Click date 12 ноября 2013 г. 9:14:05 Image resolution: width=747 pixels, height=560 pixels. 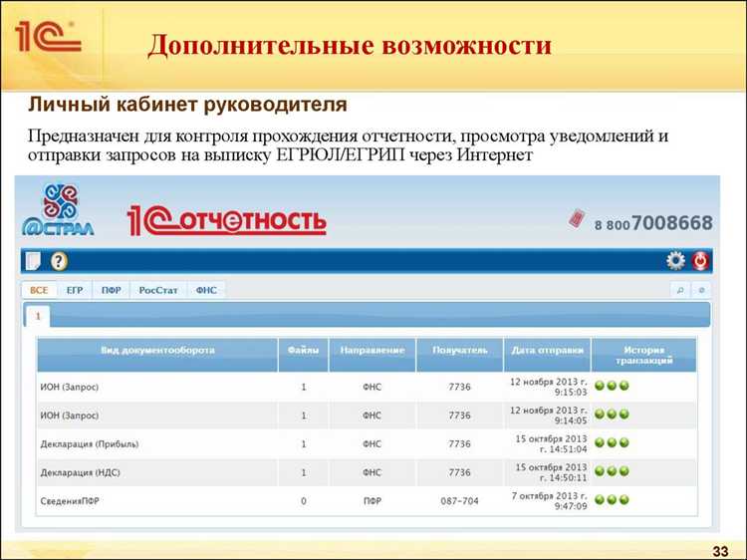[x=549, y=416]
